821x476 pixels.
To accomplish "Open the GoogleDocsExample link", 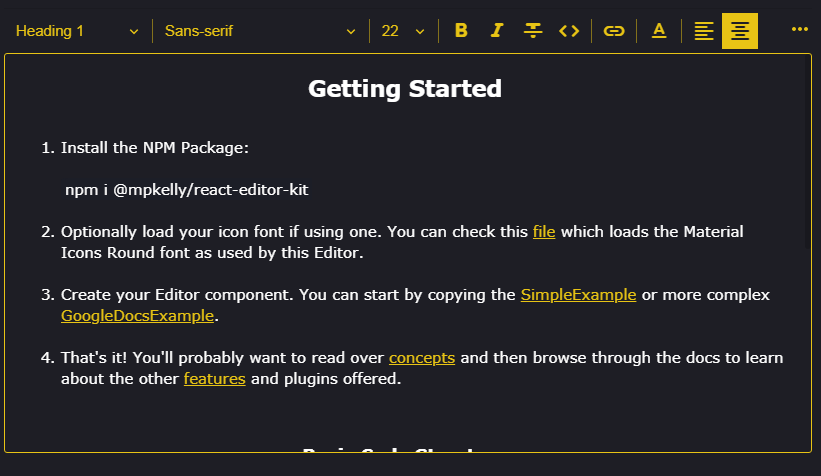I will coord(138,316).
